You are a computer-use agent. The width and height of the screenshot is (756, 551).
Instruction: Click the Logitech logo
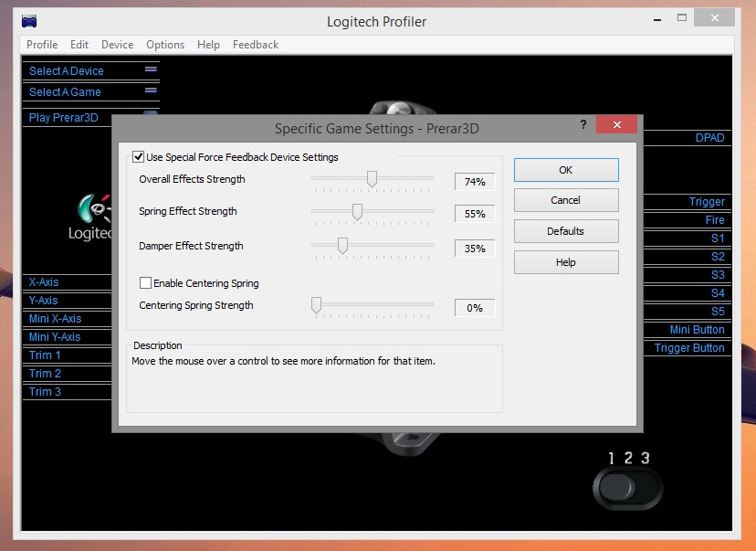click(91, 217)
